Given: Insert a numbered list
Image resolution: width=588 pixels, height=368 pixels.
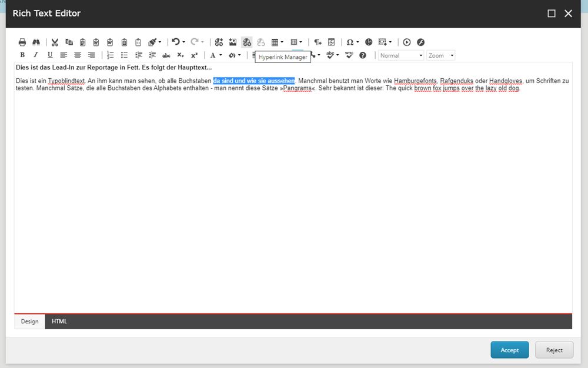Looking at the screenshot, I should tap(110, 55).
